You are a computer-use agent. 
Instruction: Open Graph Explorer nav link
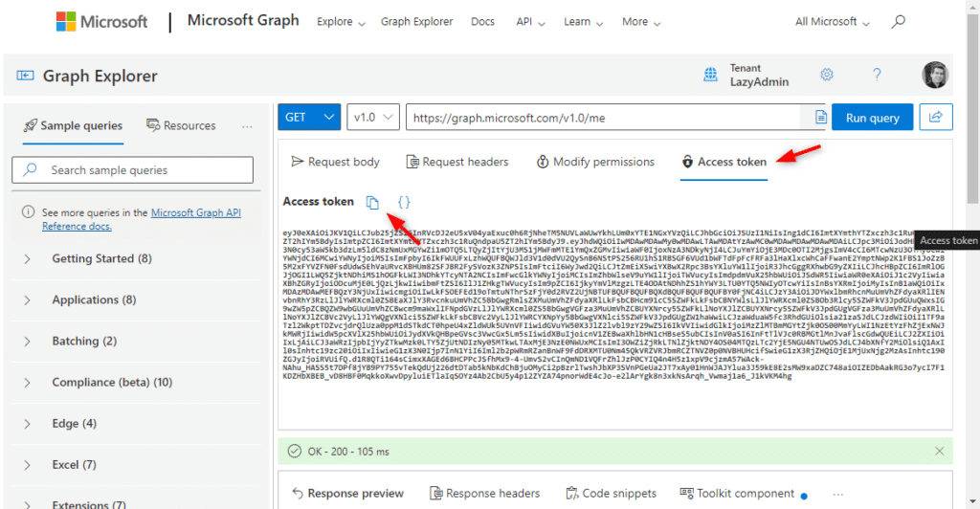coord(417,22)
